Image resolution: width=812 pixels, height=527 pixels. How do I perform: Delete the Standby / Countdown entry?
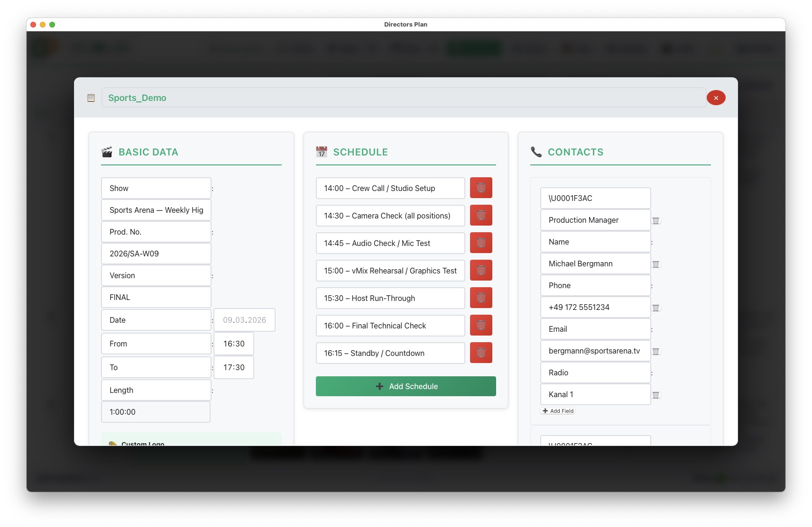pos(481,353)
